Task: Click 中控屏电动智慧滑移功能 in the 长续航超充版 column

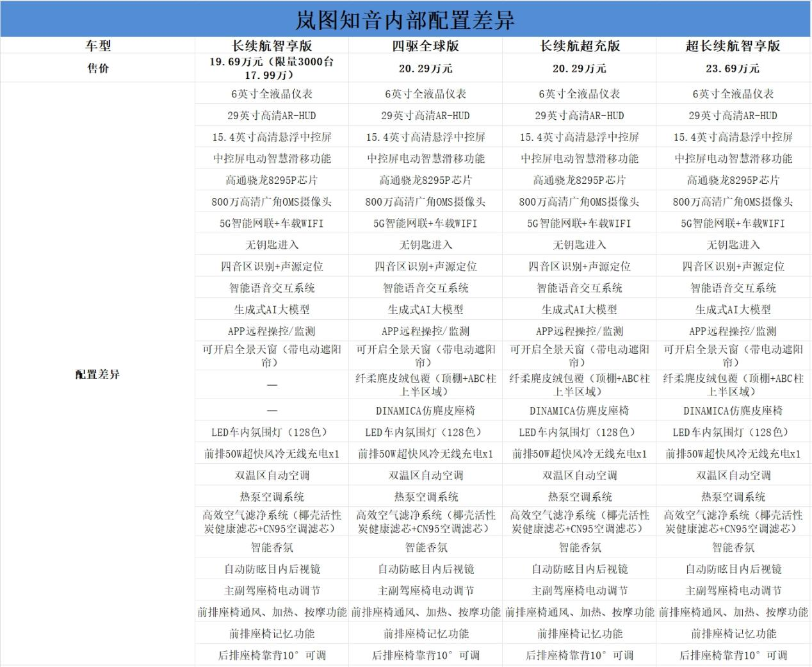Action: tap(580, 158)
